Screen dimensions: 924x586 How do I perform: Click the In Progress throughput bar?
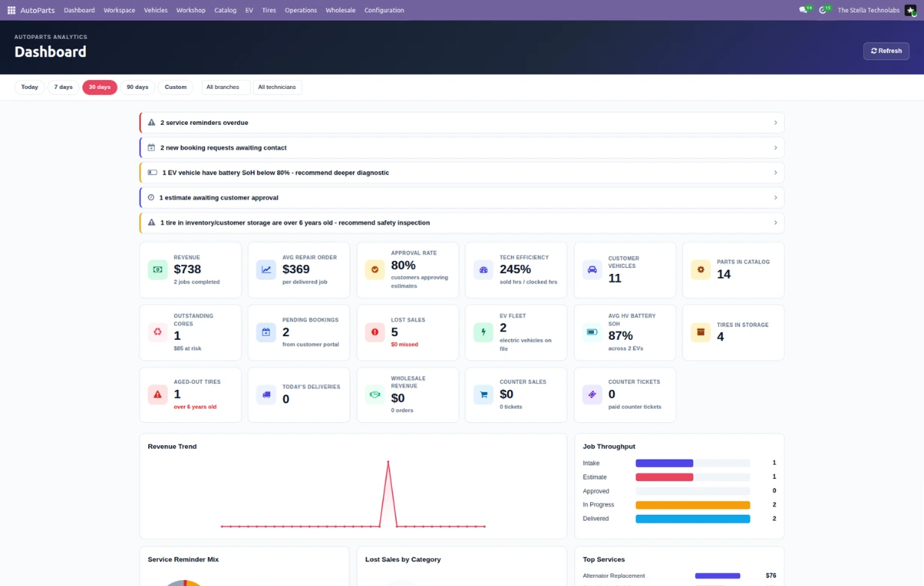(x=693, y=505)
